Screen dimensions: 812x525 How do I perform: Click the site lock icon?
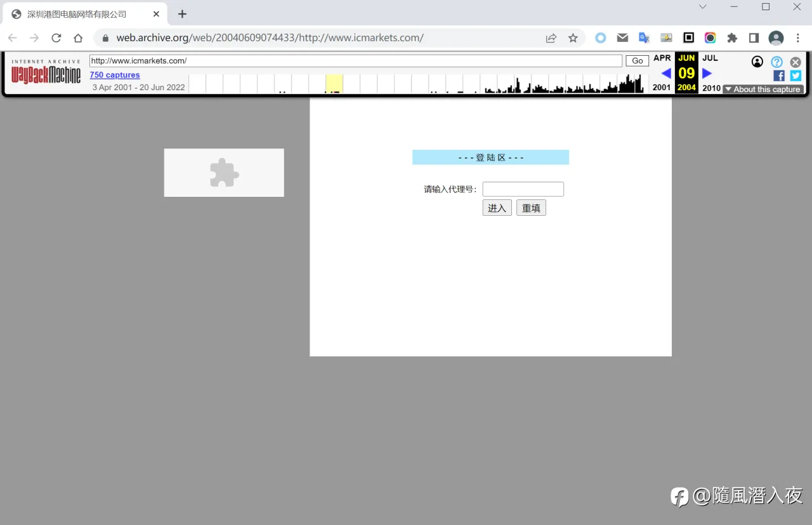pos(106,38)
